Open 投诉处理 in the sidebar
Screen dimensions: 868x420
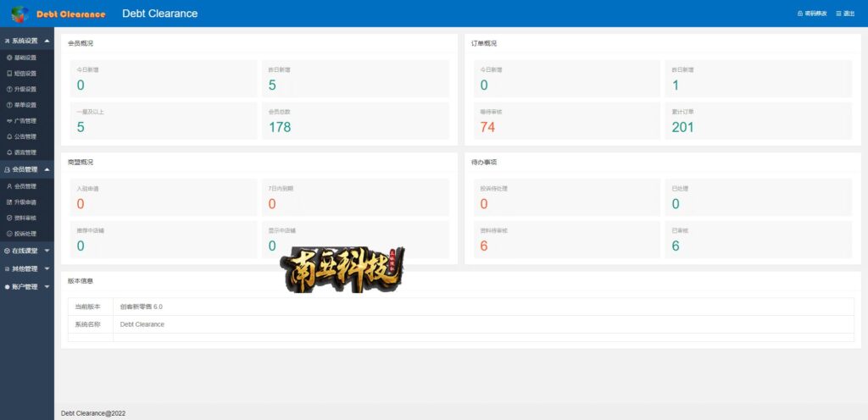[22, 234]
